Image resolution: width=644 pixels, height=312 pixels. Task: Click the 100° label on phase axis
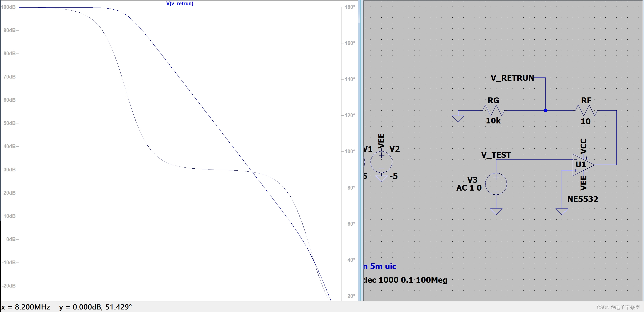350,151
